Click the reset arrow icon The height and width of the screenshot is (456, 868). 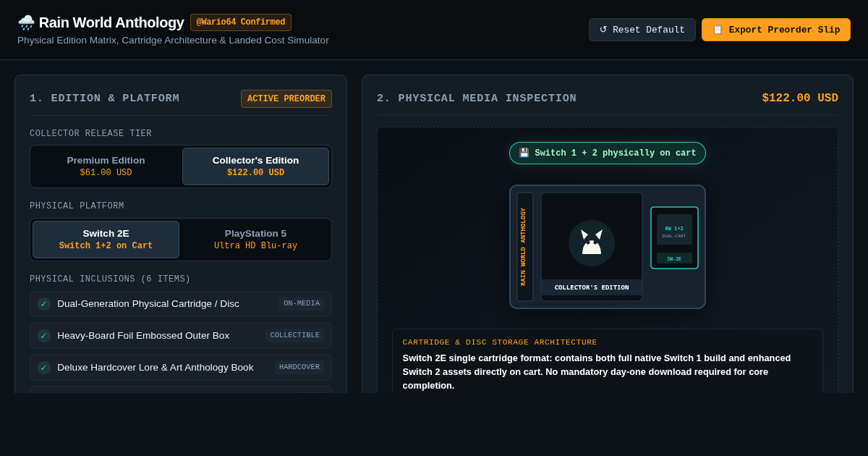click(x=603, y=30)
